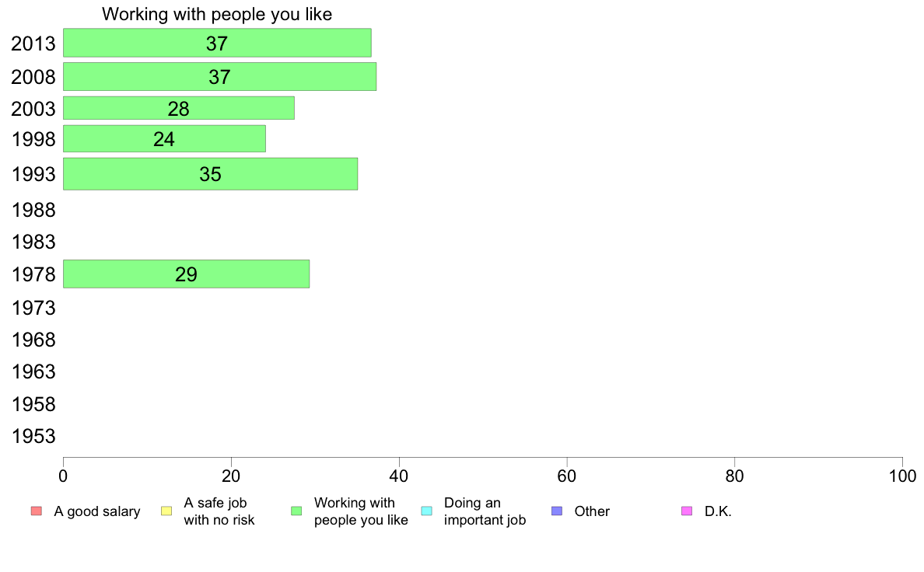The image size is (924, 572).
Task: Click the pink D.K. legend swatch
Action: [x=687, y=511]
